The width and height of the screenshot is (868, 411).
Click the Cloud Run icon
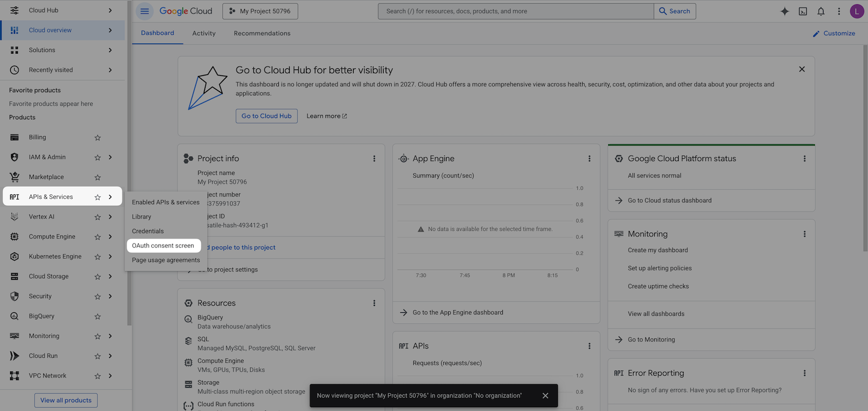pos(15,356)
